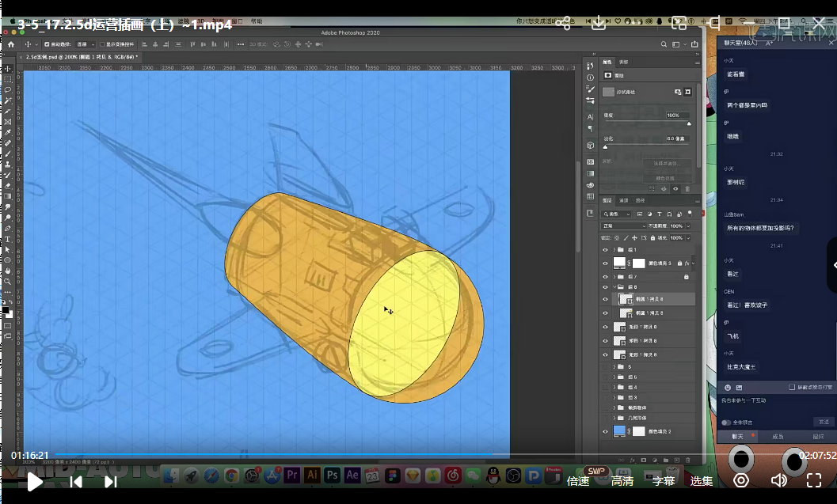Select the Eraser tool
Viewport: 837px width, 504px height.
(8, 185)
